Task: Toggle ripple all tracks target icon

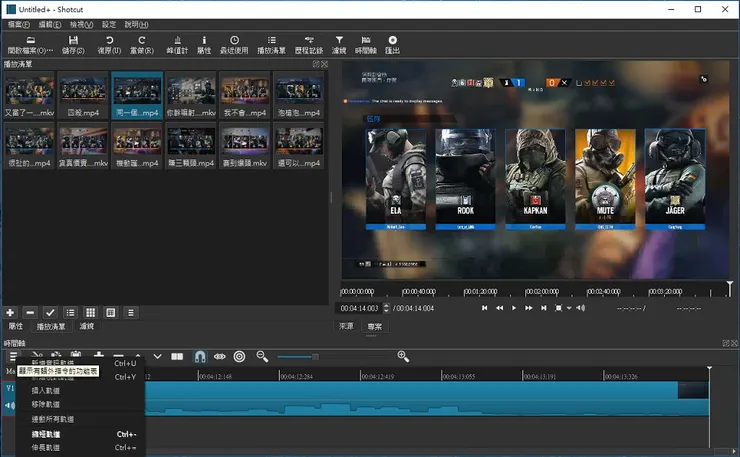Action: point(240,356)
